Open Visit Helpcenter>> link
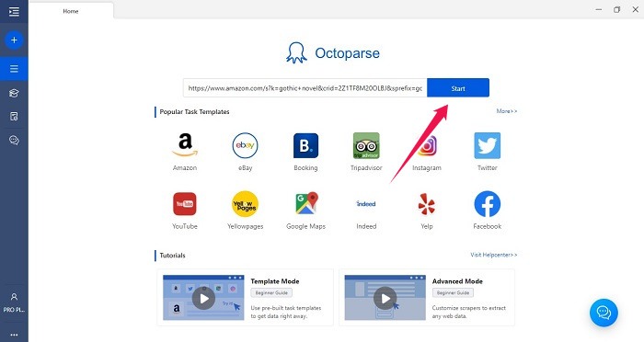The image size is (644, 342). [494, 255]
